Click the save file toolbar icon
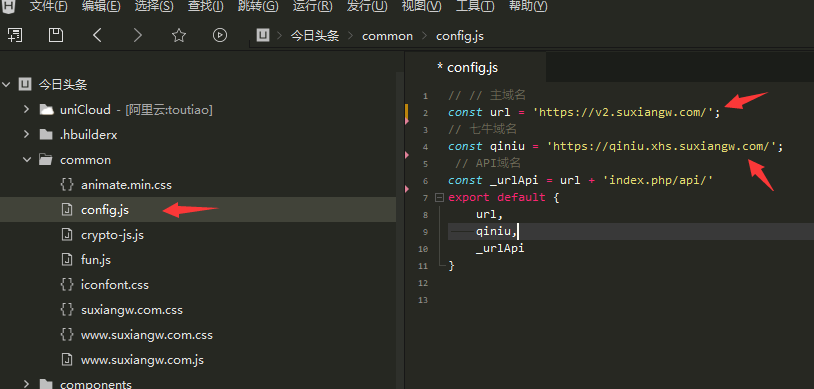Viewport: 814px width, 389px height. pyautogui.click(x=56, y=35)
